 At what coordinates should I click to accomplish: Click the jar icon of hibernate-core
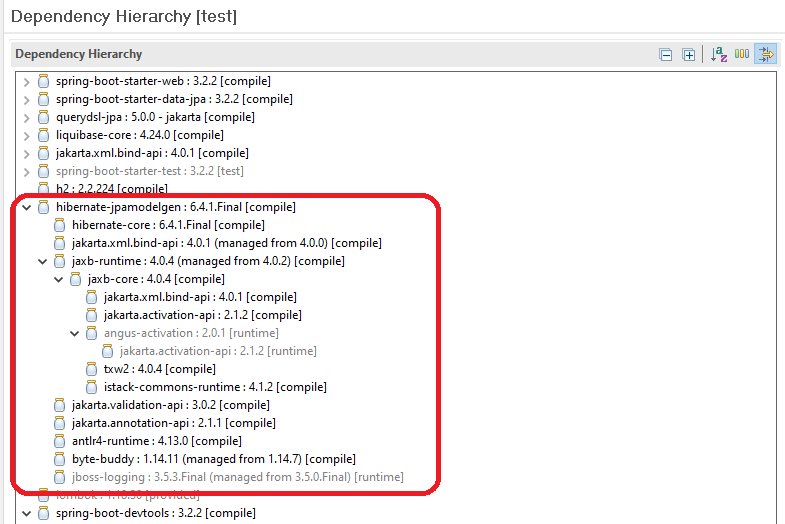pyautogui.click(x=60, y=225)
